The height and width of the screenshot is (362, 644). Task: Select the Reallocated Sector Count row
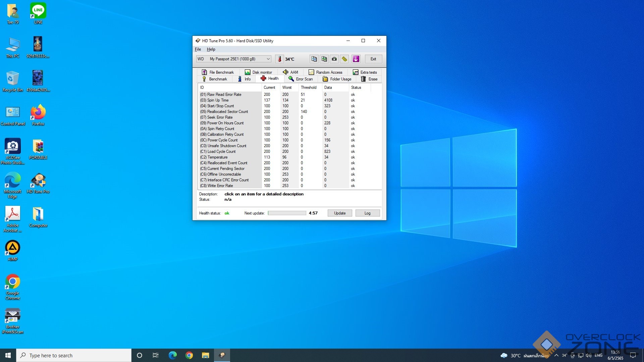click(x=227, y=112)
